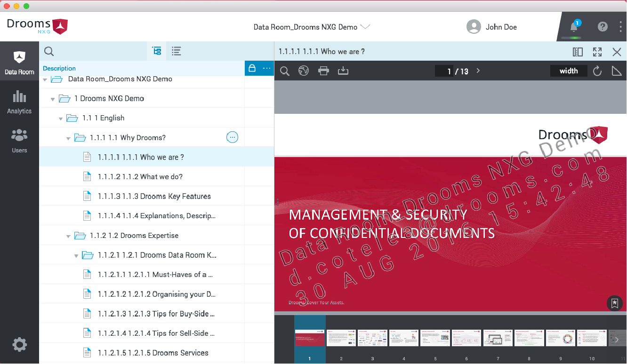The image size is (627, 364).
Task: Switch to tree view mode
Action: point(157,51)
